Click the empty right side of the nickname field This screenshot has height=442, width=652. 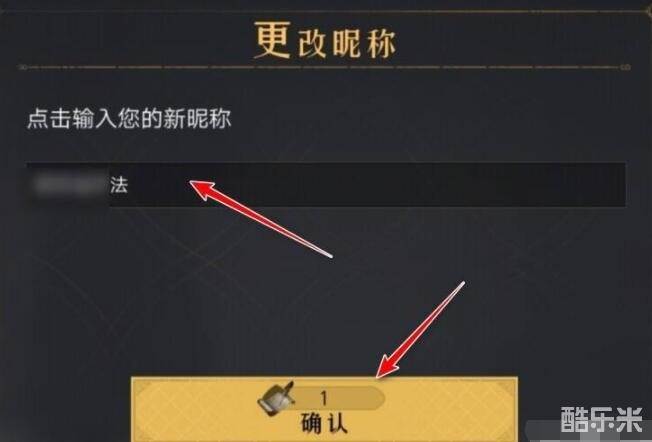click(416, 184)
